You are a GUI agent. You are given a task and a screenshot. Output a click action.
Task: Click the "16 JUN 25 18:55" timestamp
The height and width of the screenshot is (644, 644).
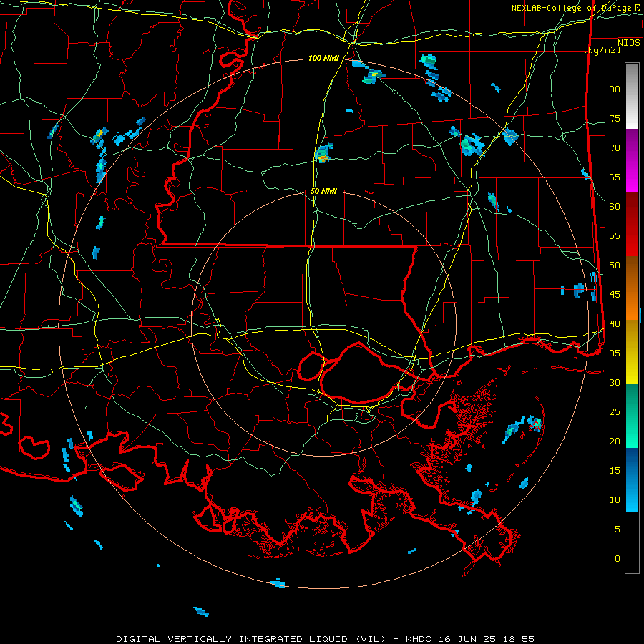click(x=486, y=639)
